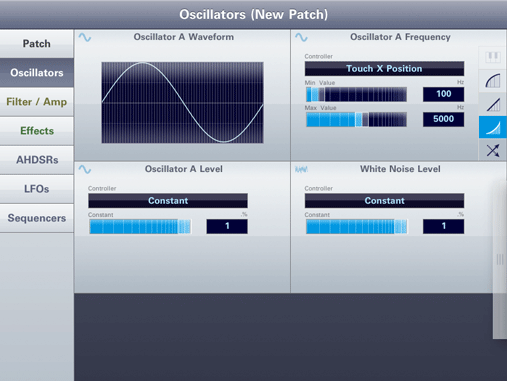Select the Oscillators sidebar tab

pos(37,73)
